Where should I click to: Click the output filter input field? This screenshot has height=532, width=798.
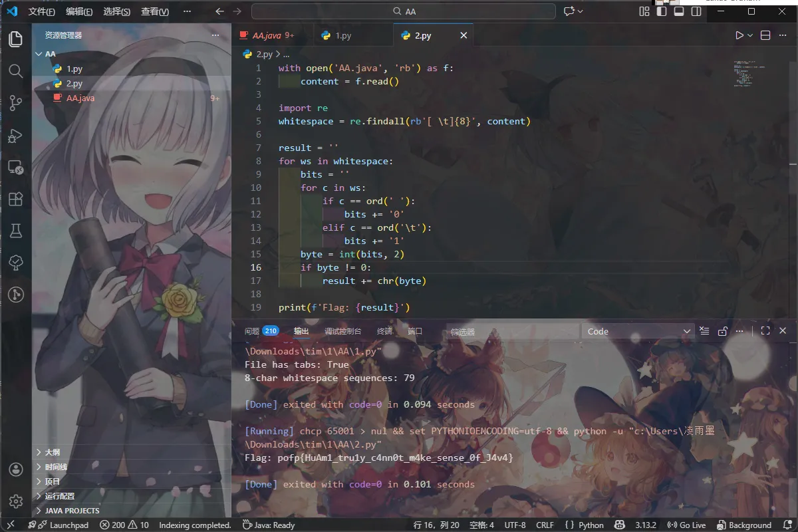pos(512,331)
